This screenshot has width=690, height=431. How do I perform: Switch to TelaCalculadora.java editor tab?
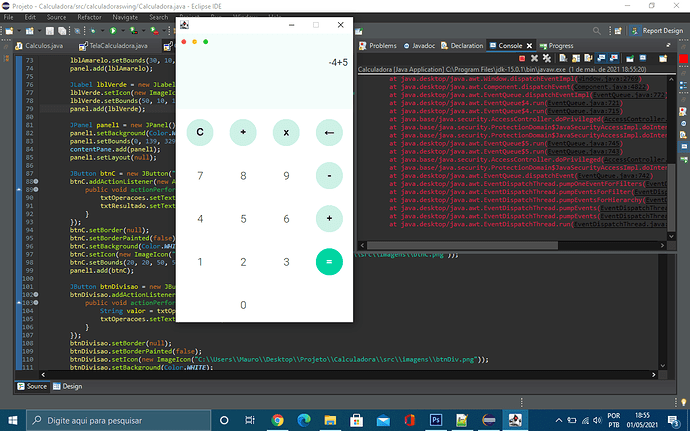(x=113, y=46)
